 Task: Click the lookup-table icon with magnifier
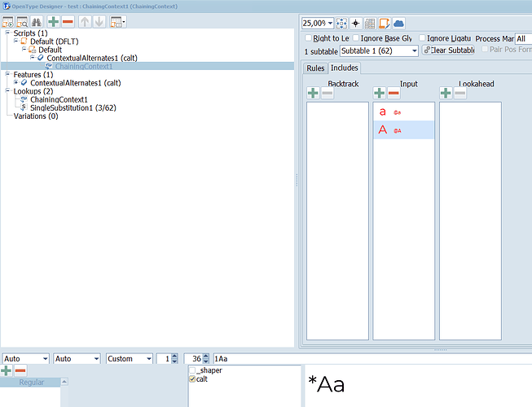(22, 22)
